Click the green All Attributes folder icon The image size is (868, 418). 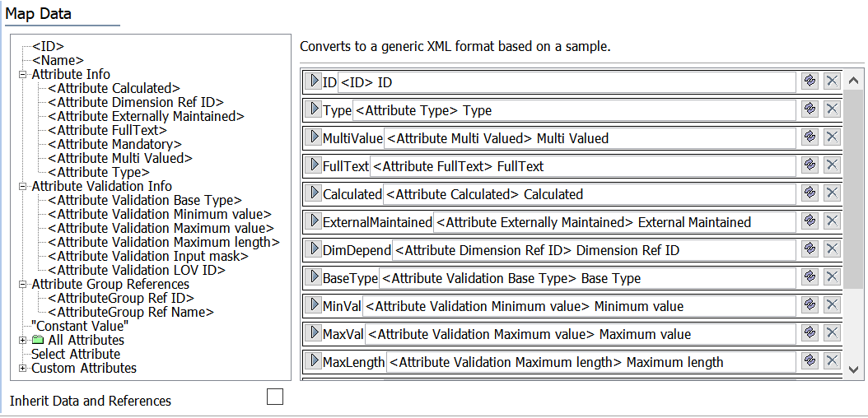pyautogui.click(x=38, y=340)
